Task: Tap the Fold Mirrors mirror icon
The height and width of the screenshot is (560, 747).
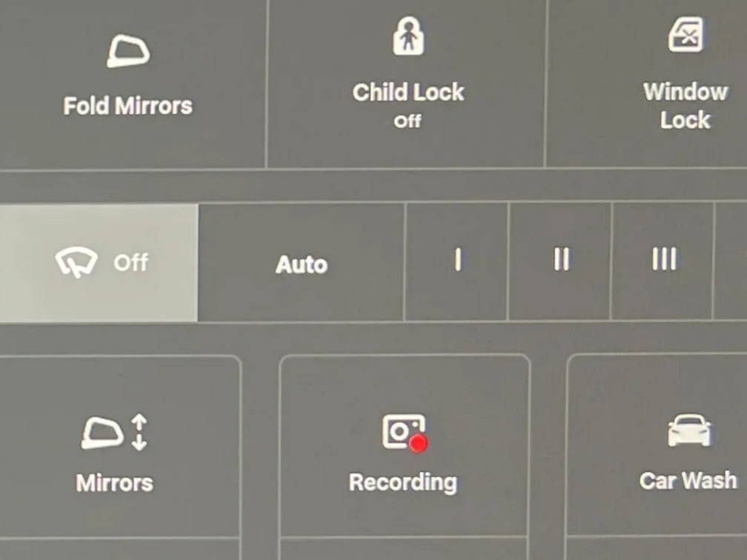Action: click(x=128, y=51)
